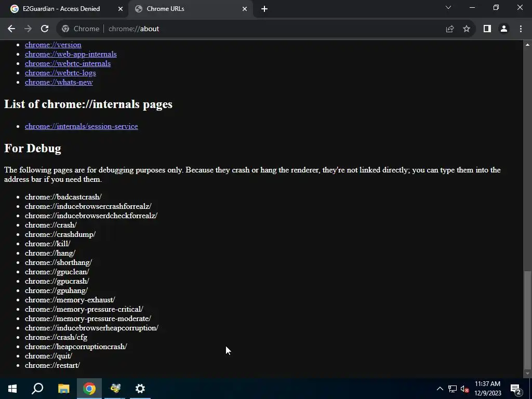Click the text chrome://crash/
Image resolution: width=532 pixels, height=399 pixels.
click(50, 225)
